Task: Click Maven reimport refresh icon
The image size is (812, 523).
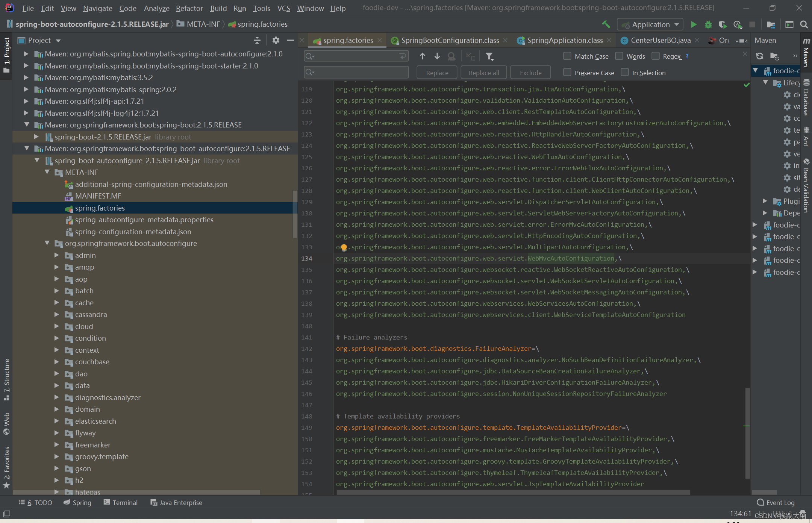Action: 759,56
